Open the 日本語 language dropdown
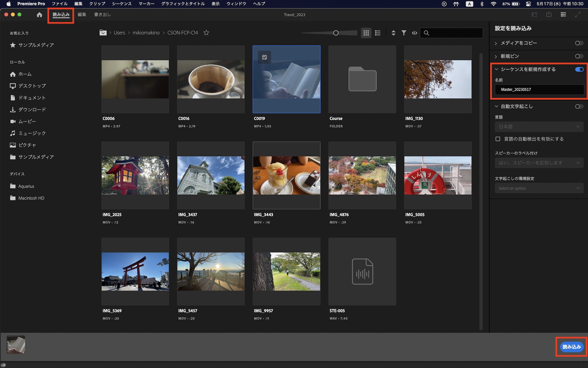Screen dimensions: 588x368 pos(539,127)
